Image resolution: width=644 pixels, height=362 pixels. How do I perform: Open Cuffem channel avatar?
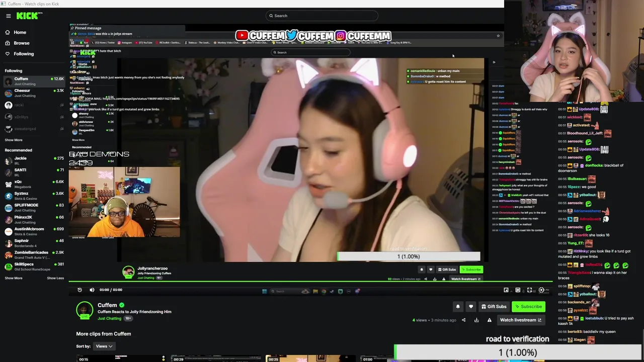tap(85, 310)
